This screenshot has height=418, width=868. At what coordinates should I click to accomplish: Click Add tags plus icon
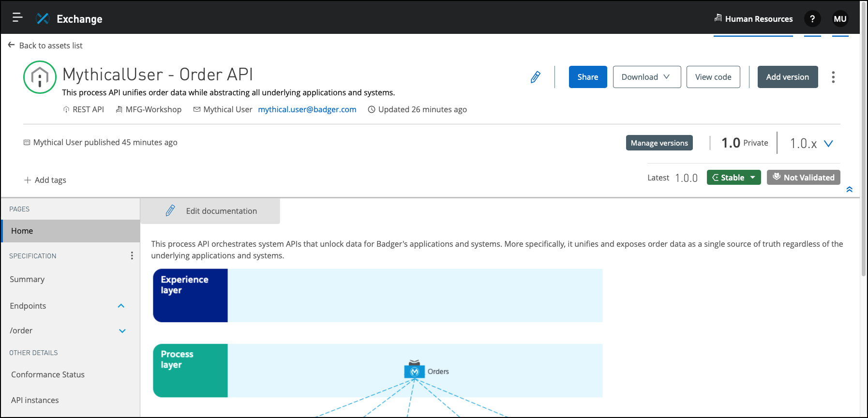pyautogui.click(x=28, y=180)
